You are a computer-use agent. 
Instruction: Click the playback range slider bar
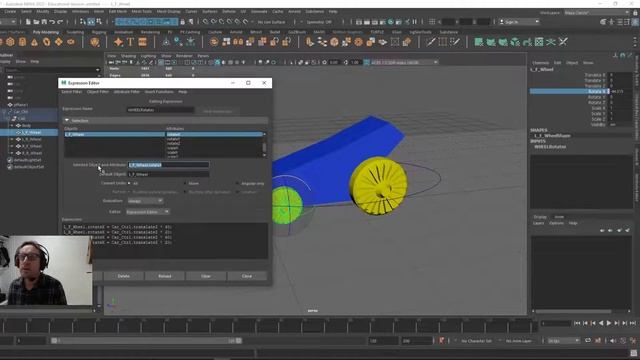146,340
